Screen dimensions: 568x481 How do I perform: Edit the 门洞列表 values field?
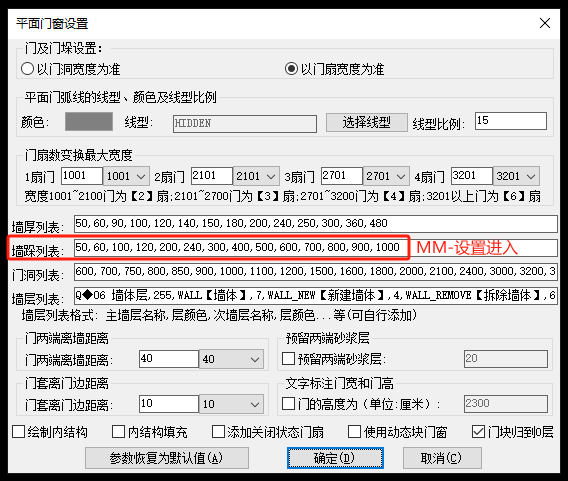click(316, 272)
